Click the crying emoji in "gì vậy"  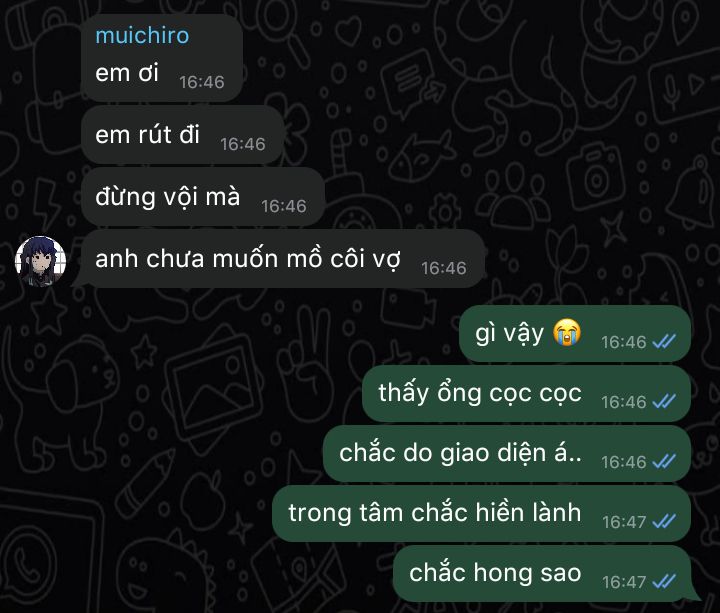[567, 332]
